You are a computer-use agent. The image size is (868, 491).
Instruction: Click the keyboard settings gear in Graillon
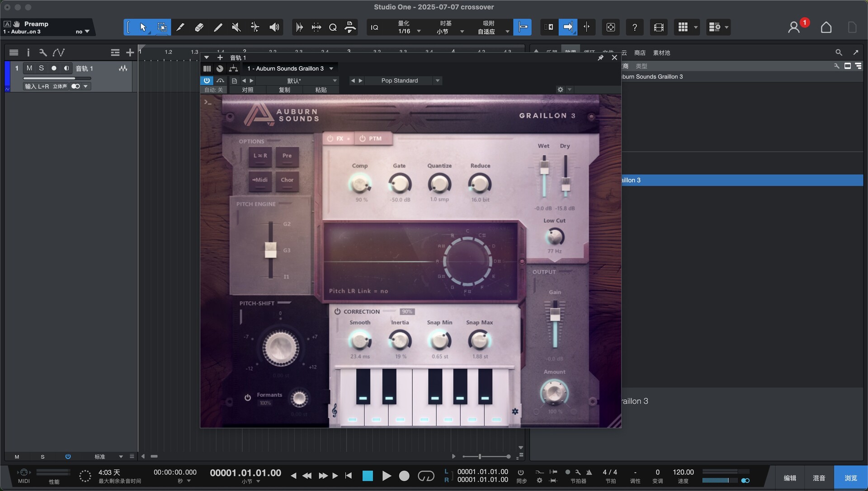515,411
